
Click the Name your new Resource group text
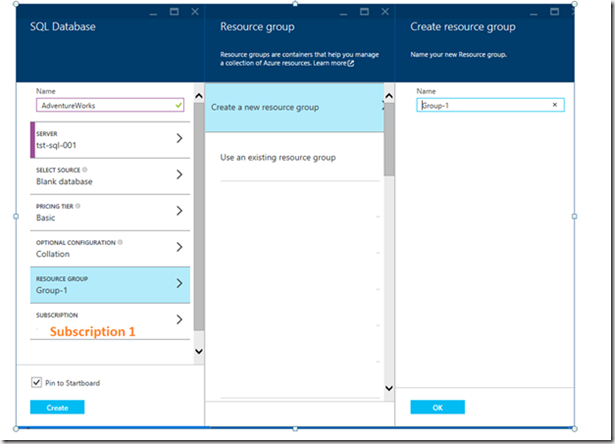pyautogui.click(x=459, y=55)
